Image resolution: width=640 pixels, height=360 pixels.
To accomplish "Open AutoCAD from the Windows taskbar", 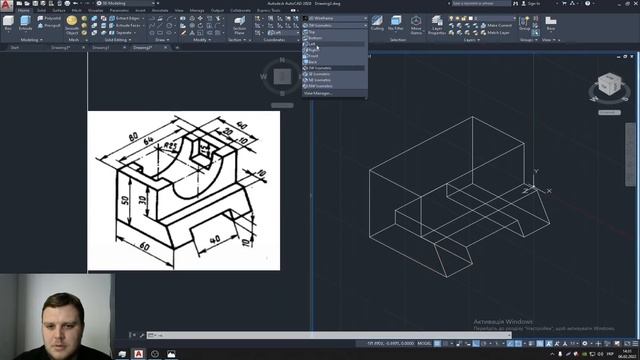I will point(138,353).
